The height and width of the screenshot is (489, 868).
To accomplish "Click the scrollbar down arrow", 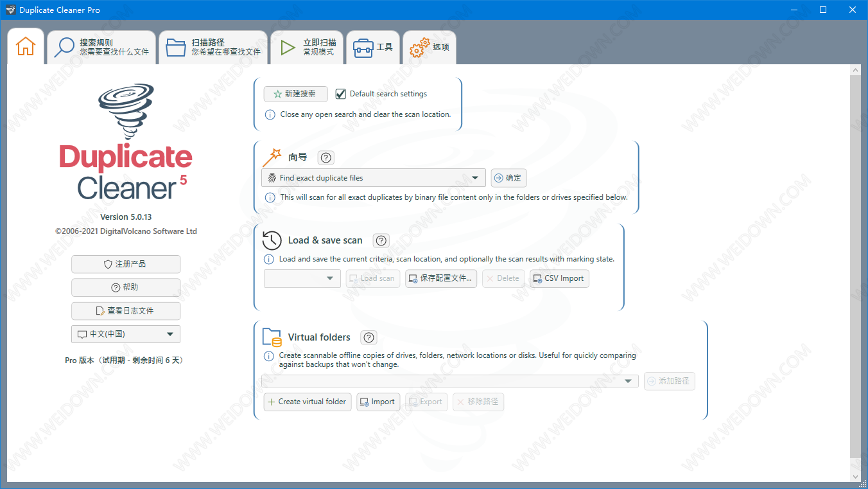I will pos(855,476).
